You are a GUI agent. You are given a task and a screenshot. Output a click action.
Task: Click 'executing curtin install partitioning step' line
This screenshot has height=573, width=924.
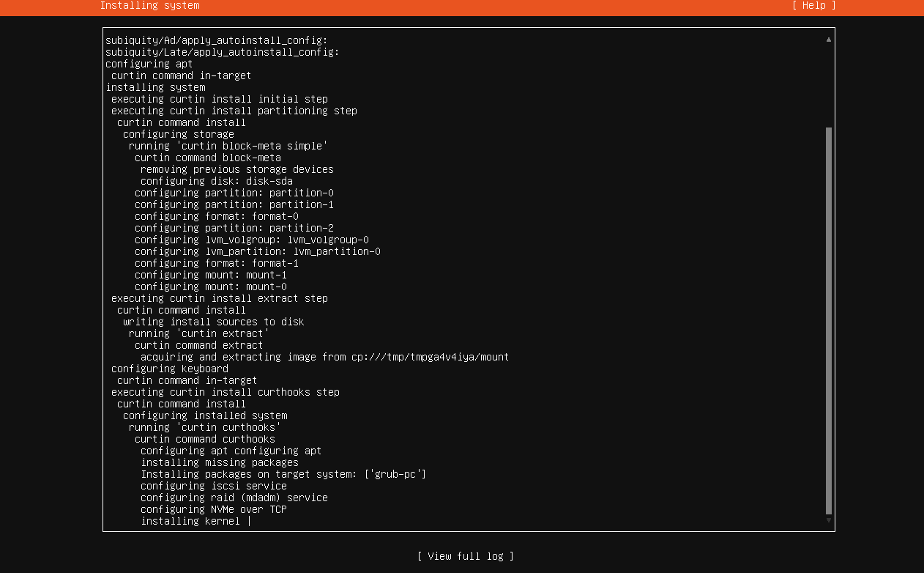234,111
